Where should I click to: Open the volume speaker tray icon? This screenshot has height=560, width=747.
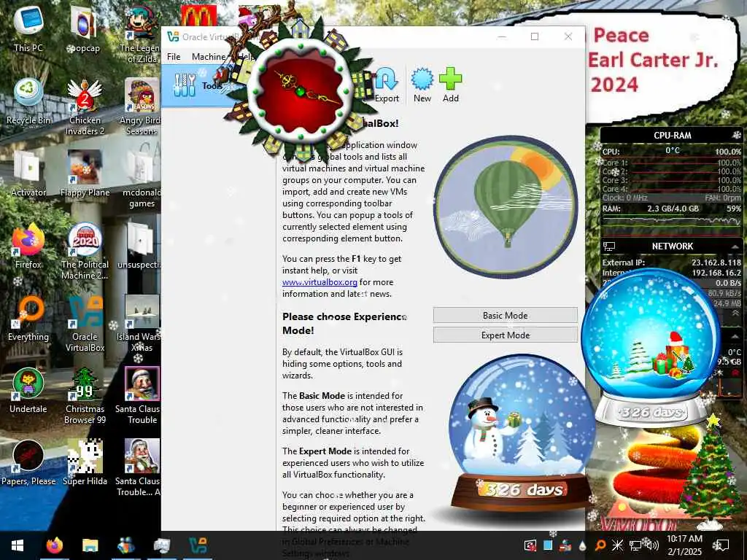tap(653, 545)
